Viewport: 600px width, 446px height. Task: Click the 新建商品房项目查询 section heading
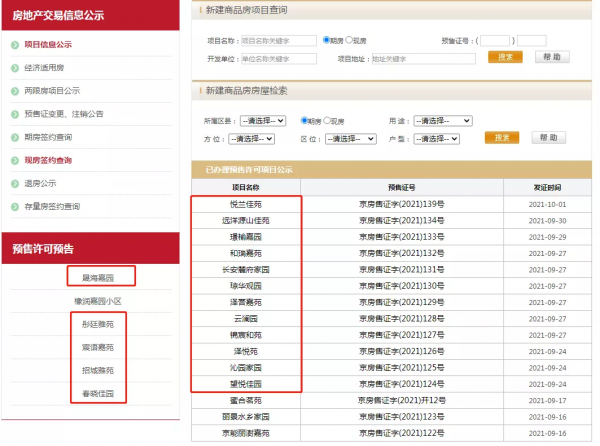(246, 10)
